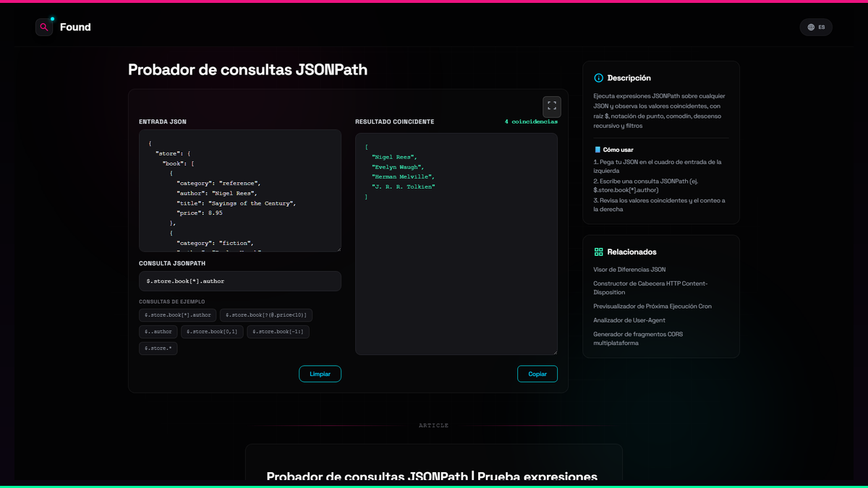This screenshot has width=868, height=488.
Task: Click "J. R. R. Tolkien" in the result
Action: coord(404,187)
